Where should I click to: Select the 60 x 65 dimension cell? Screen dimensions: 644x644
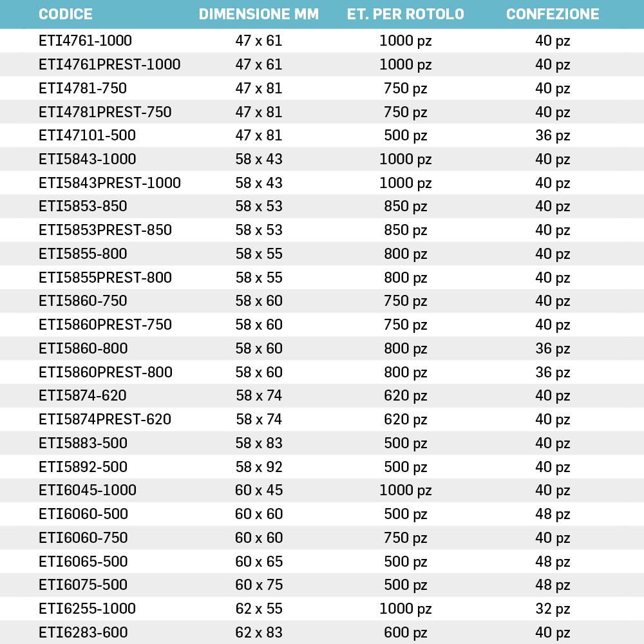tap(259, 561)
